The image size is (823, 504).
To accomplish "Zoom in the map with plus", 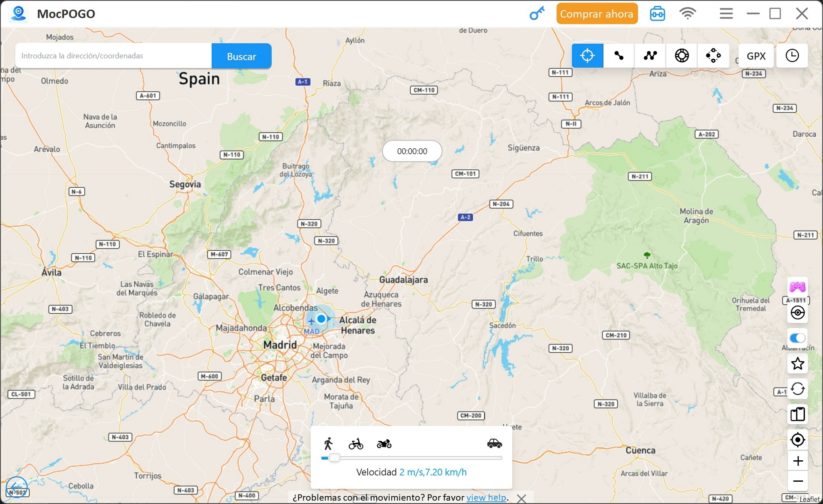I will click(798, 461).
